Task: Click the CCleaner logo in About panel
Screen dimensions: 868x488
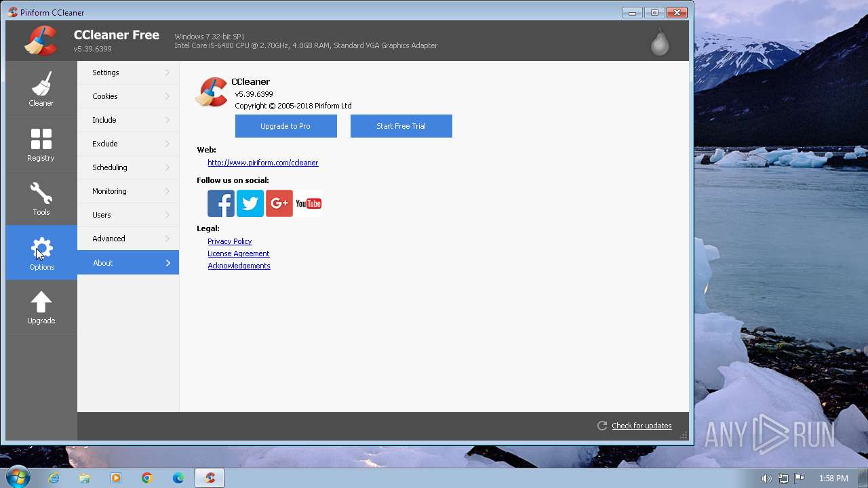Action: pos(212,92)
